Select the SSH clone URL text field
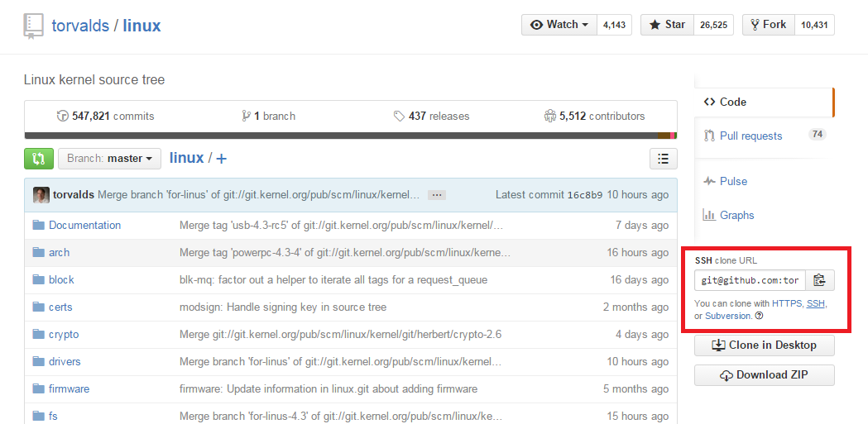This screenshot has width=868, height=424. coord(751,280)
